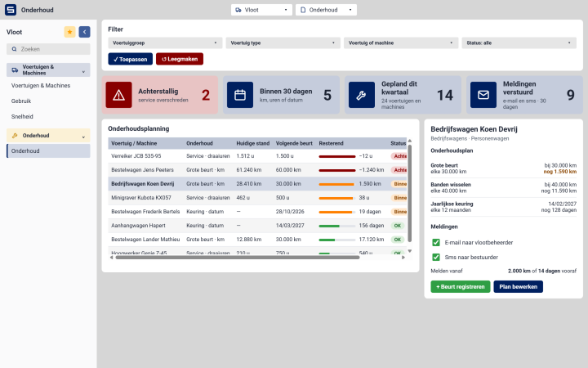
Task: Click the Volgende beurt column header
Action: [x=294, y=143]
